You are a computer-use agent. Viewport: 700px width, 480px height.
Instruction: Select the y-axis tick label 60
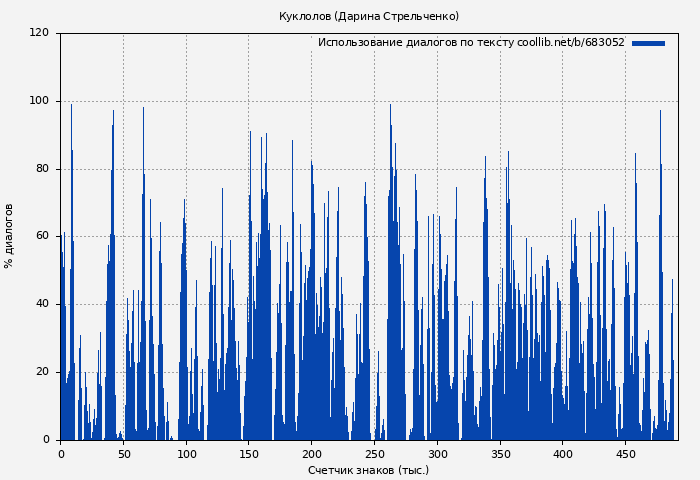42,236
